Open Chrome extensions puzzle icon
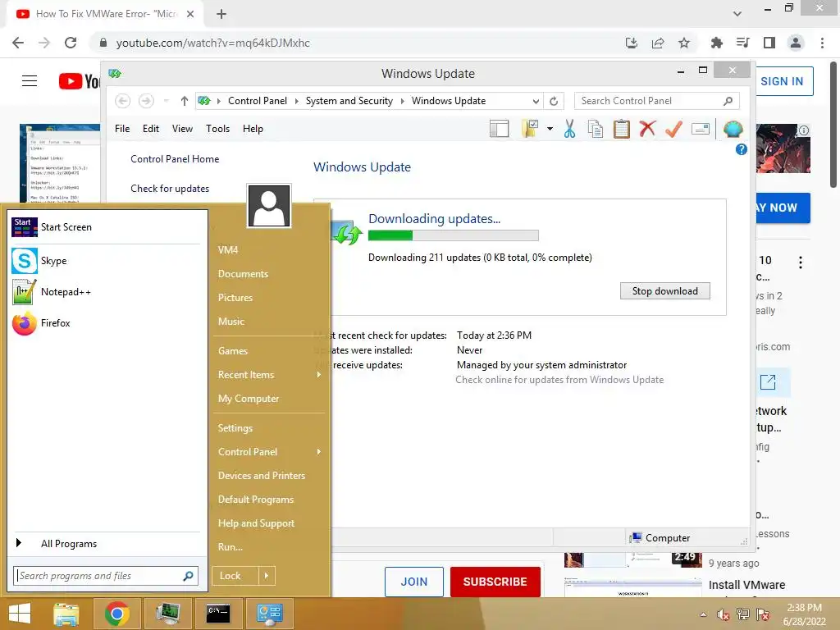This screenshot has width=840, height=630. pyautogui.click(x=717, y=43)
